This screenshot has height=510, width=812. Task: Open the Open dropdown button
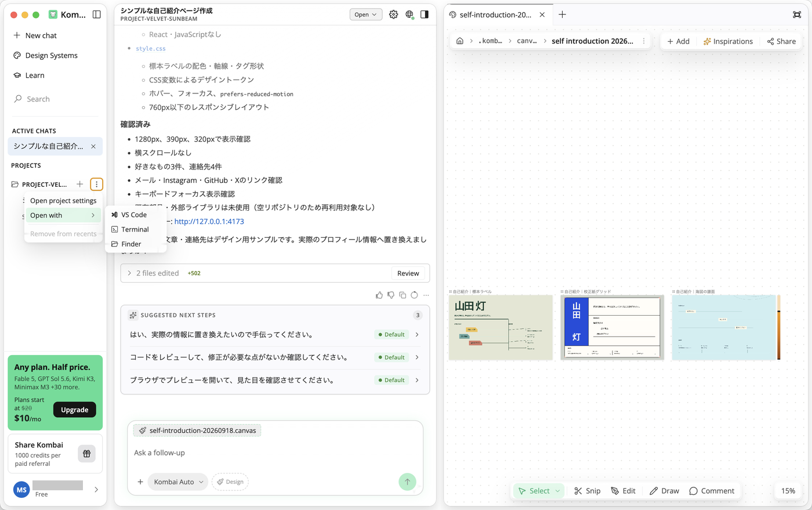point(366,15)
